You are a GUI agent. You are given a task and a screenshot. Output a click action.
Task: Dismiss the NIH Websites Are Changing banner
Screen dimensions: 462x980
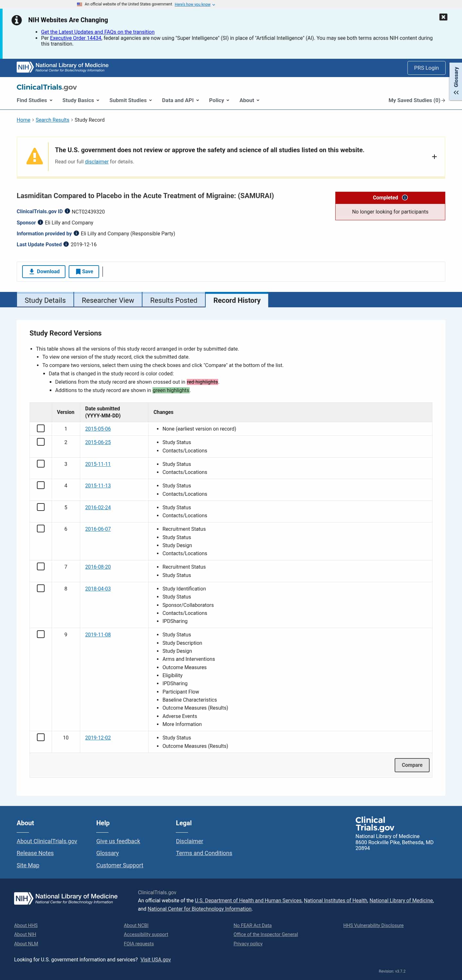pos(443,17)
